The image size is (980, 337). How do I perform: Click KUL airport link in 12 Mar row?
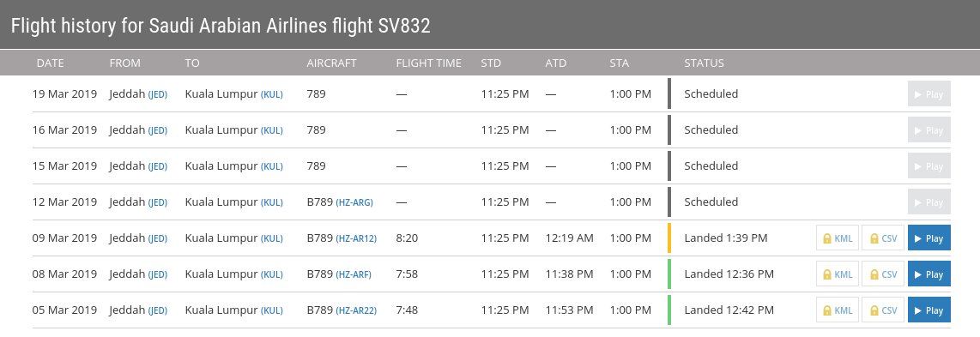272,203
